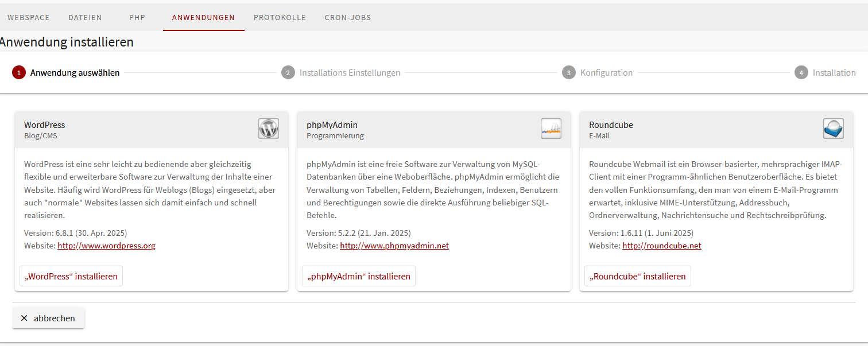Viewport: 868px width, 346px height.
Task: Open the wordpress.org website link
Action: (106, 246)
